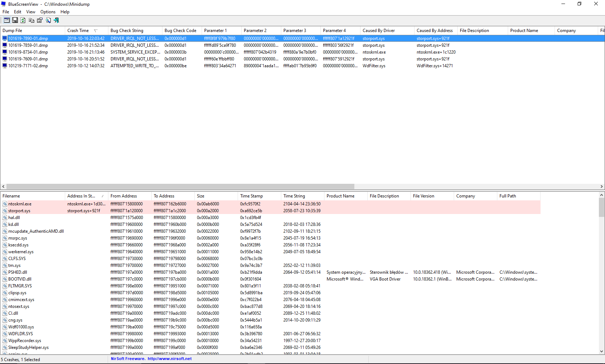Click the VGA Boot Driver description cell
Screen dimensions: 605x364
(x=385, y=279)
